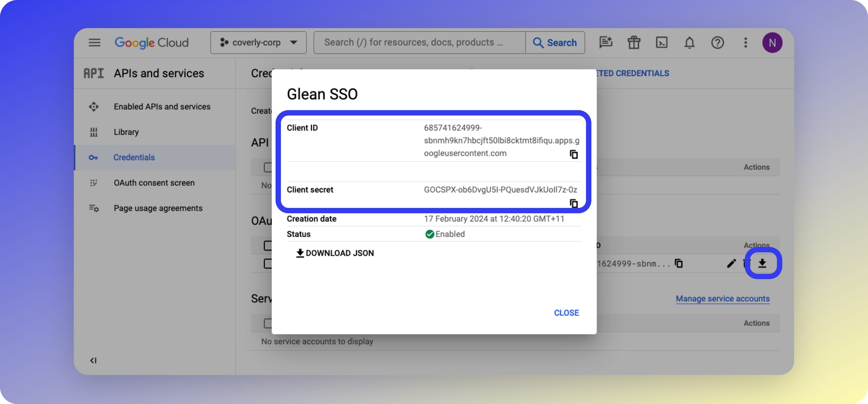868x404 pixels.
Task: Open Google Cloud help
Action: 717,42
